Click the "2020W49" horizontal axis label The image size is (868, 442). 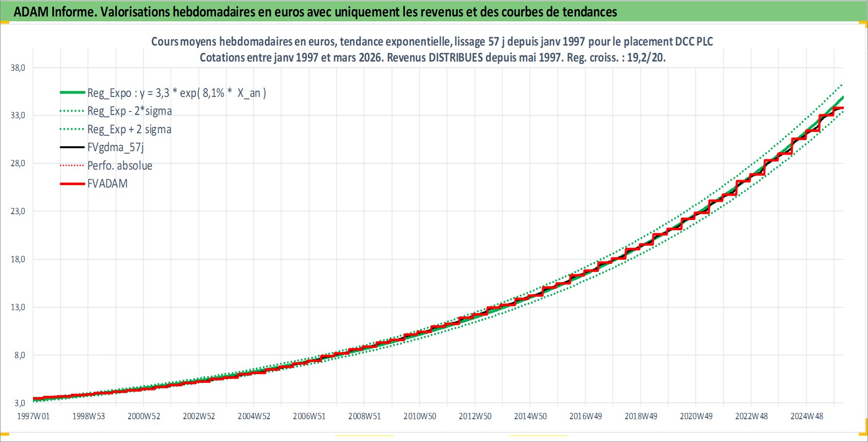[696, 416]
